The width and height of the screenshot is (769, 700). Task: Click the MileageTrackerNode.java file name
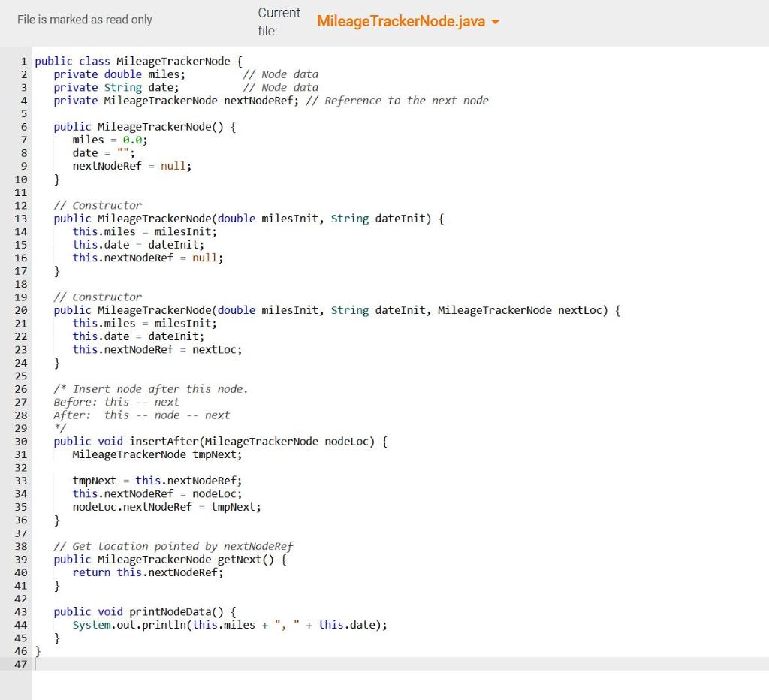[x=402, y=22]
